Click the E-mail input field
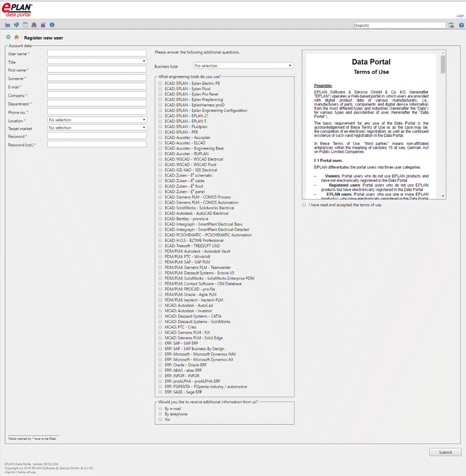The height and width of the screenshot is (476, 466). pos(97,87)
